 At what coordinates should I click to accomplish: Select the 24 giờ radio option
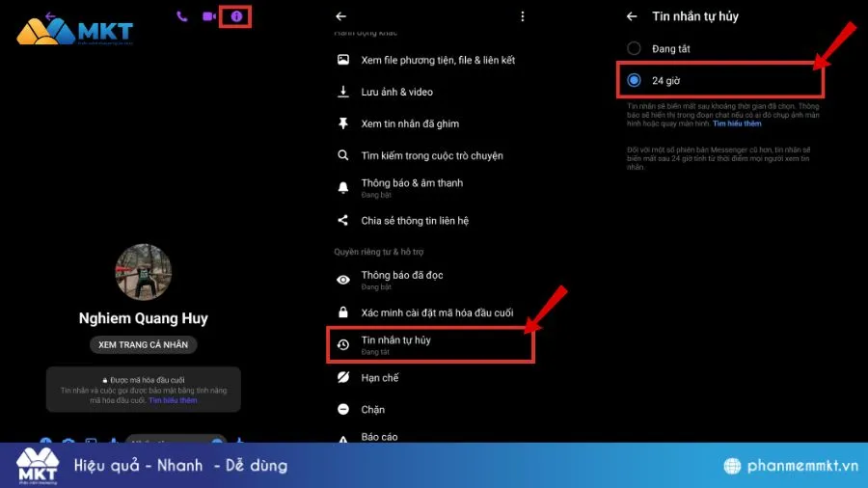click(x=634, y=80)
